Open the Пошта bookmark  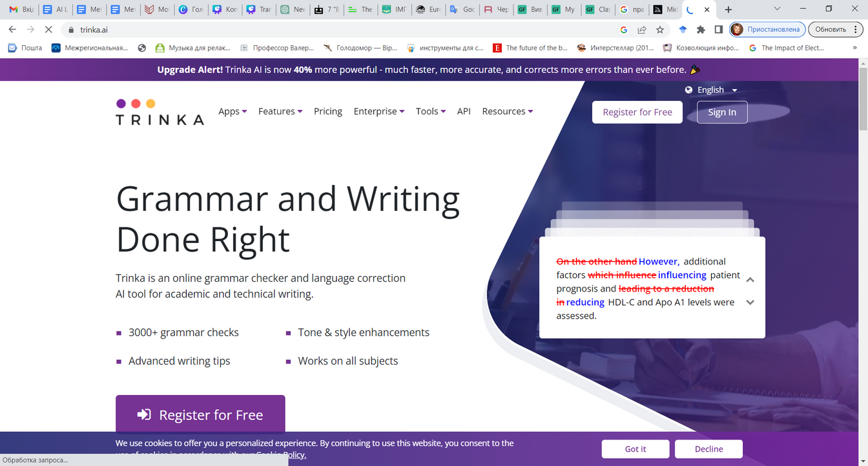tap(25, 48)
